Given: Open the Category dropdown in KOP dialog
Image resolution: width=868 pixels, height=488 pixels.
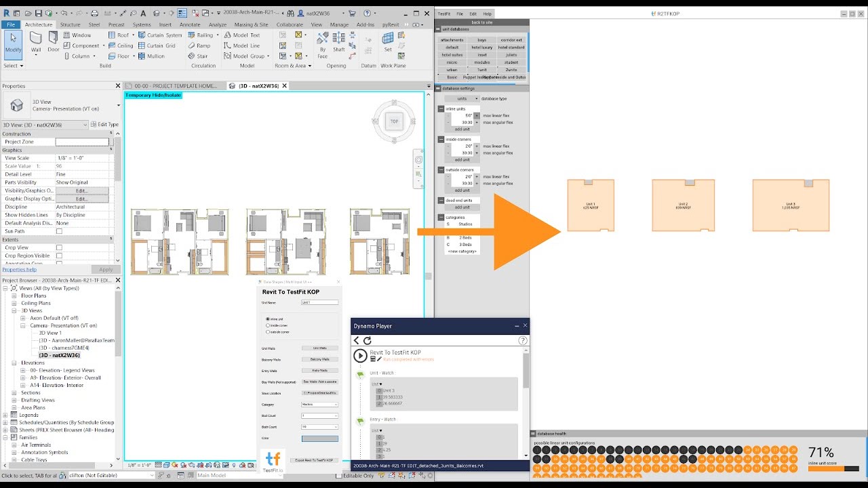Looking at the screenshot, I should coord(319,405).
